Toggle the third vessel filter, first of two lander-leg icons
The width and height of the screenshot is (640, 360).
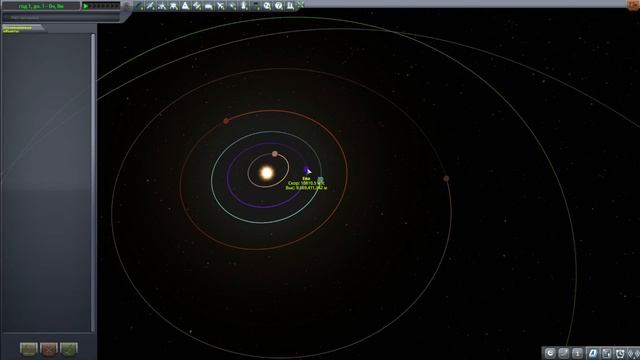pos(162,6)
